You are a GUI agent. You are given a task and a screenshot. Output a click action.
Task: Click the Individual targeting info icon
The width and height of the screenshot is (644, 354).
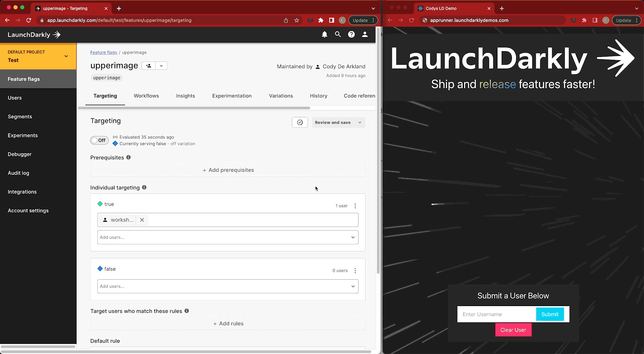tap(144, 187)
